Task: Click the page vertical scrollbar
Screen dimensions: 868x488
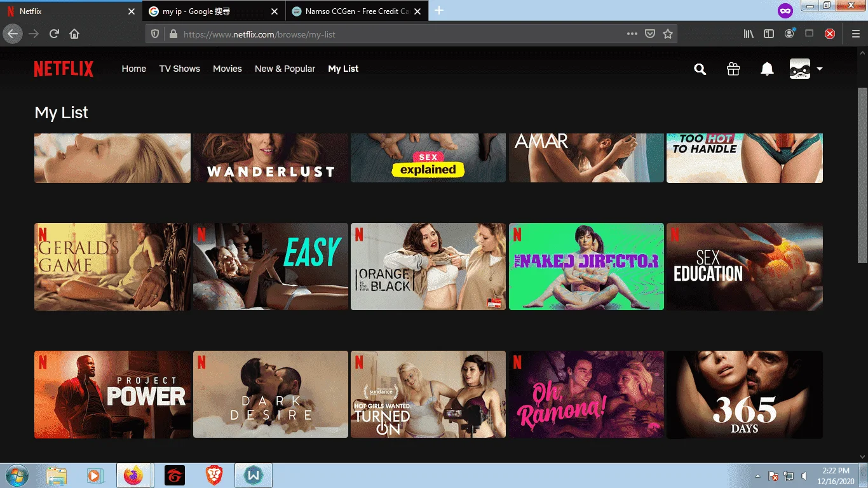Action: pos(862,175)
